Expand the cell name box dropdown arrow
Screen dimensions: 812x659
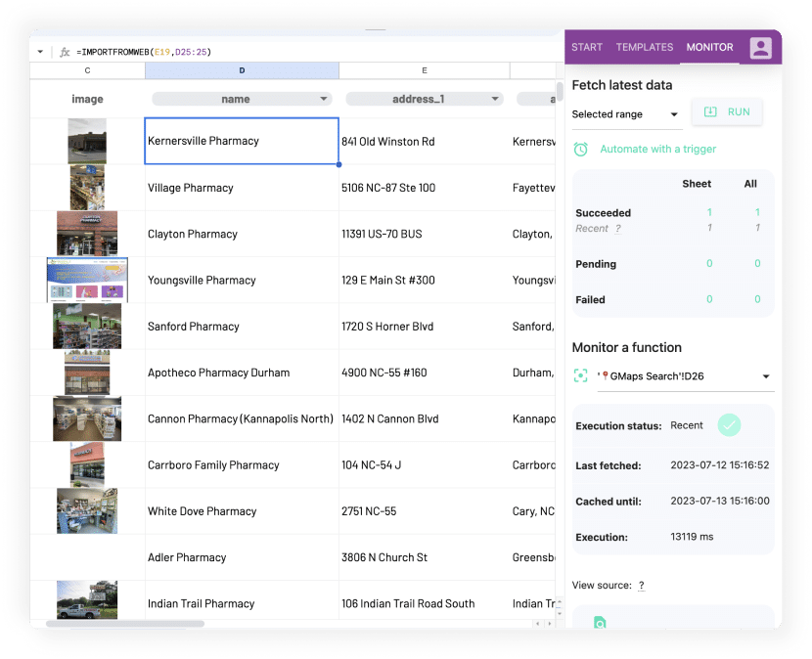(x=40, y=52)
